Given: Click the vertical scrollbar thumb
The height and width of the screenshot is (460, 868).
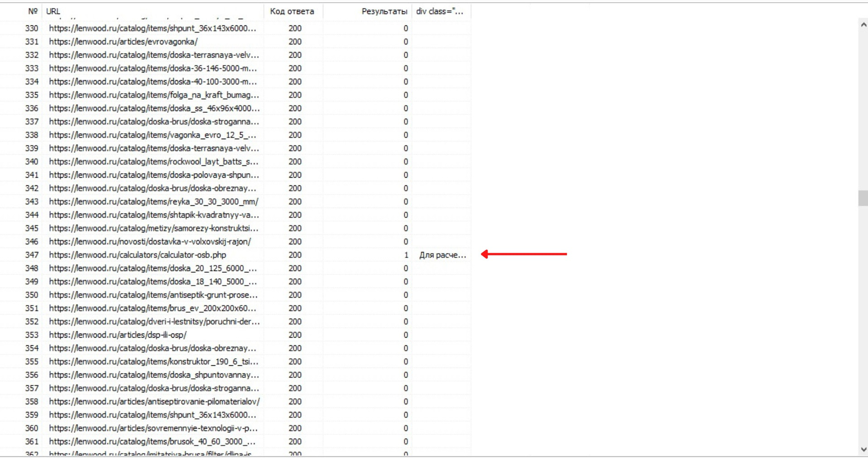Looking at the screenshot, I should 863,198.
